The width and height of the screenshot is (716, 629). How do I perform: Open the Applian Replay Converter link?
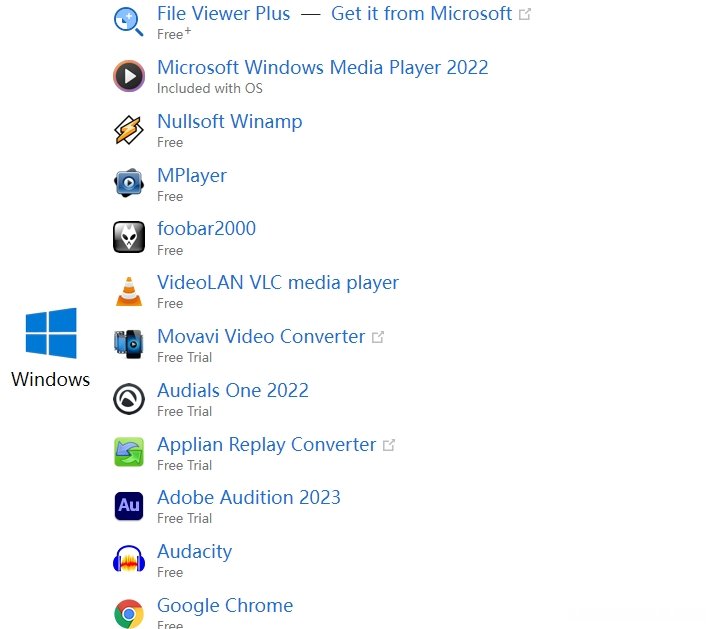point(267,445)
